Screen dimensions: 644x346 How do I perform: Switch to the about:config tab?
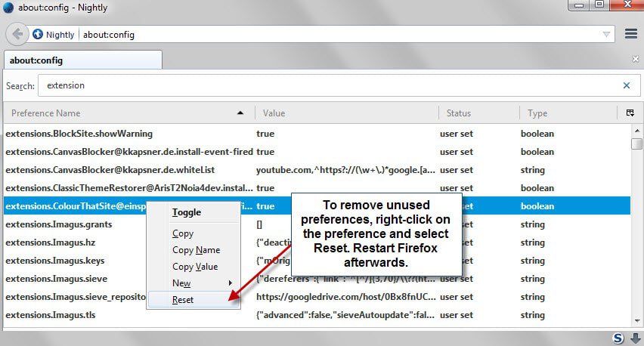click(x=82, y=60)
